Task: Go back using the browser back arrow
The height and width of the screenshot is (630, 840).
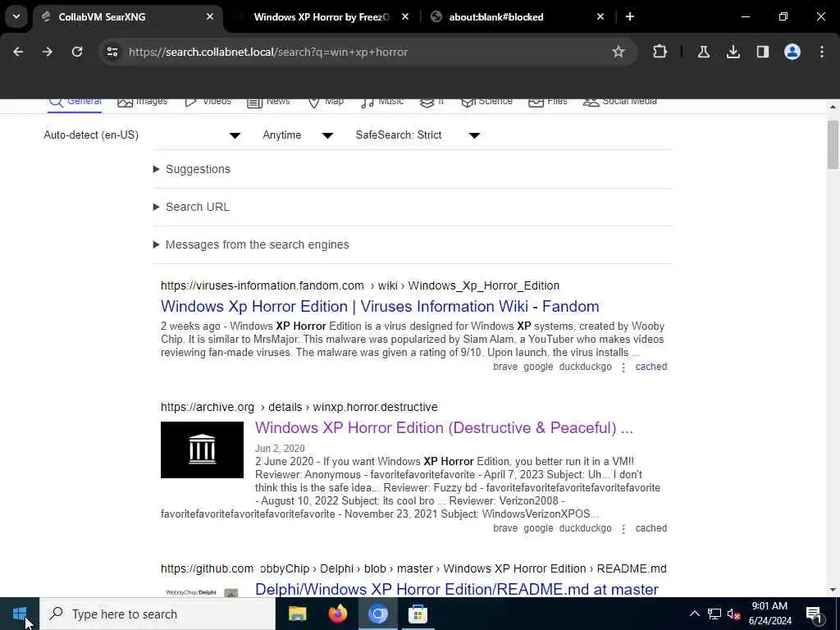Action: 18,52
